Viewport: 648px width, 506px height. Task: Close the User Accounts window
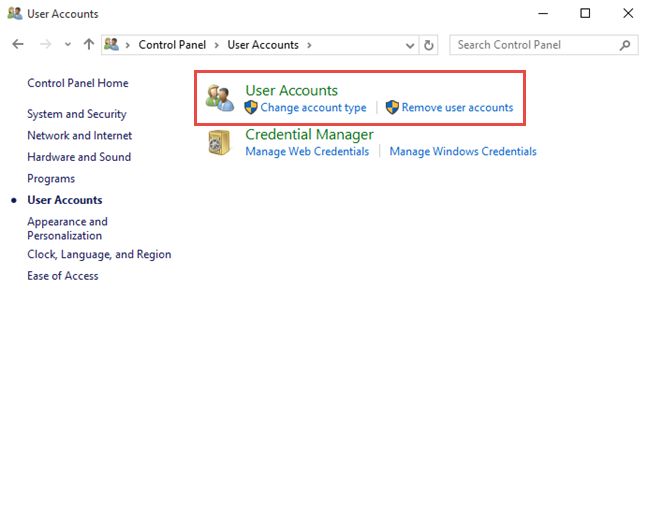pos(628,13)
